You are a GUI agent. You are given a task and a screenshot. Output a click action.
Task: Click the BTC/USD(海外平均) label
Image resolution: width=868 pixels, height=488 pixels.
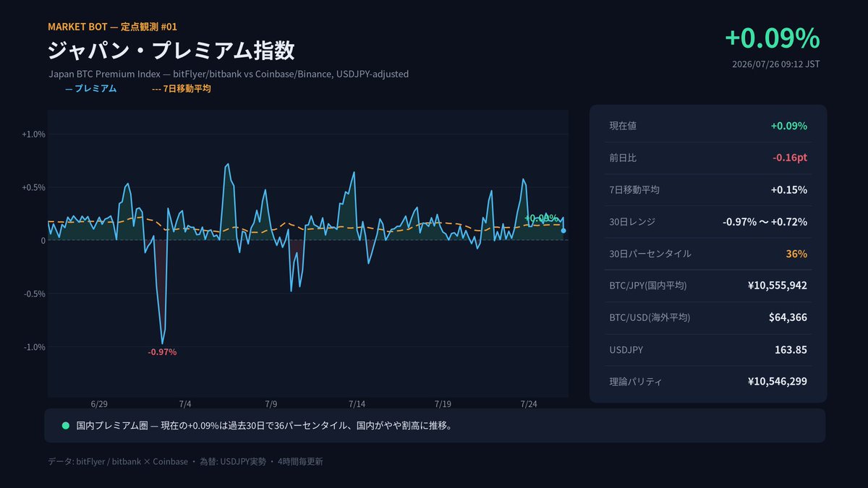point(650,317)
